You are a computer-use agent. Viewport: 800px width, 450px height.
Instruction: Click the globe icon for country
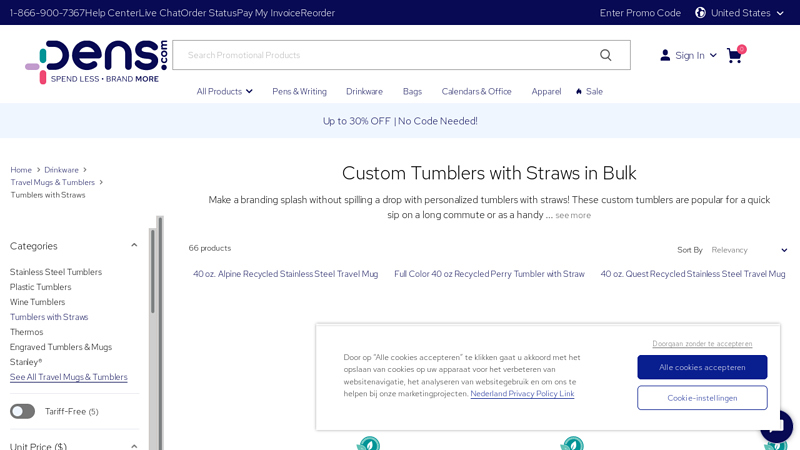pyautogui.click(x=700, y=13)
